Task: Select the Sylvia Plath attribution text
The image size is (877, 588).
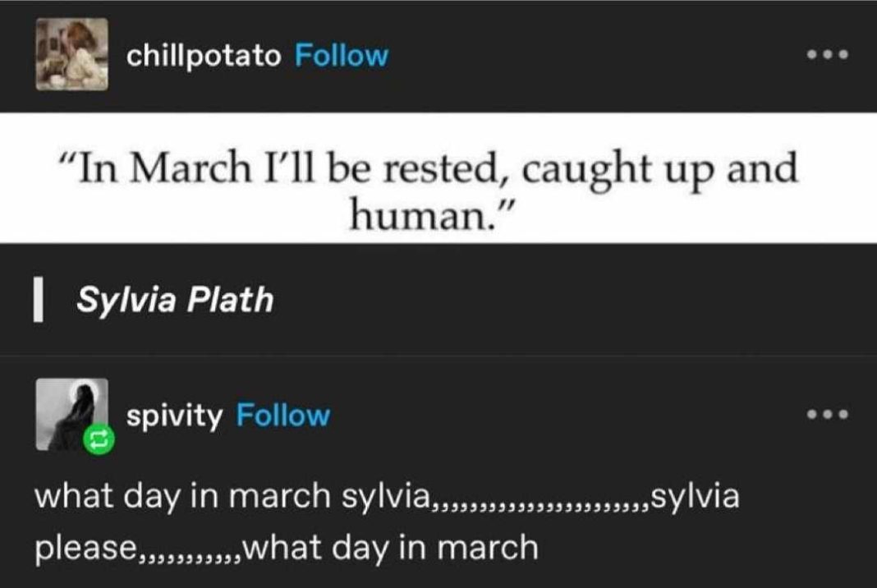Action: (x=175, y=300)
